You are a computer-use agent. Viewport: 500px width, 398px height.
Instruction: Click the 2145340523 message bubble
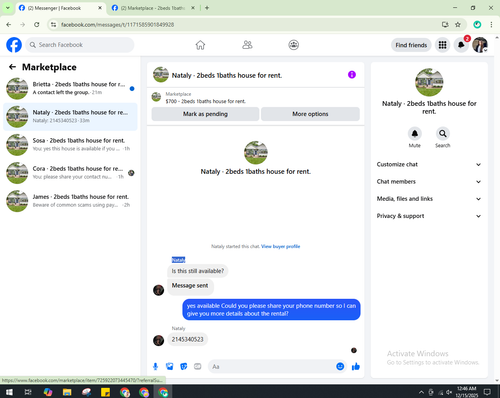click(187, 339)
